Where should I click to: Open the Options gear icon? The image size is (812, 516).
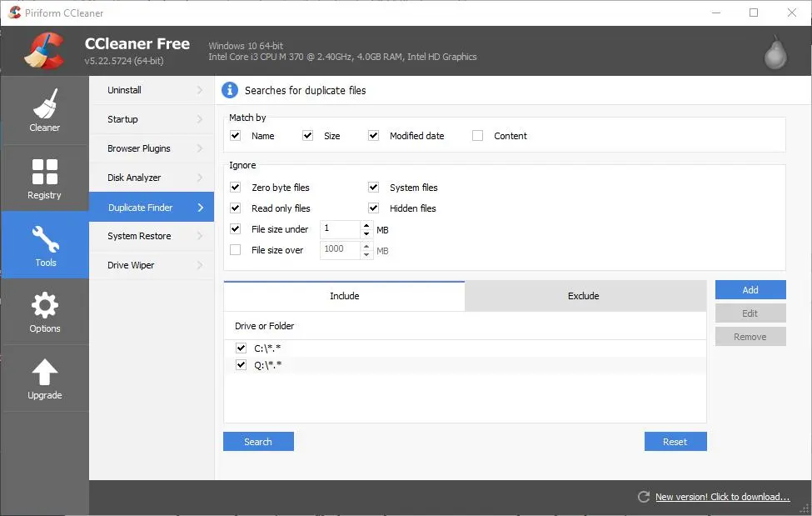(x=44, y=305)
